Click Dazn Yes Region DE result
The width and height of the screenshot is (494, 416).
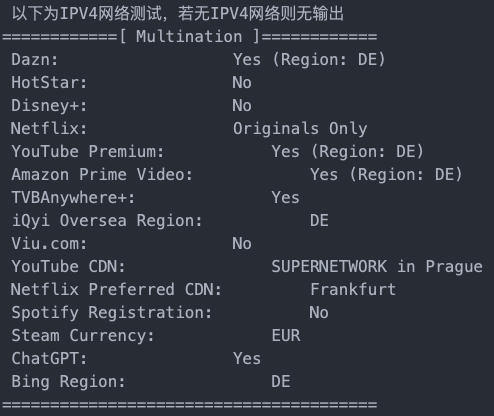[309, 60]
